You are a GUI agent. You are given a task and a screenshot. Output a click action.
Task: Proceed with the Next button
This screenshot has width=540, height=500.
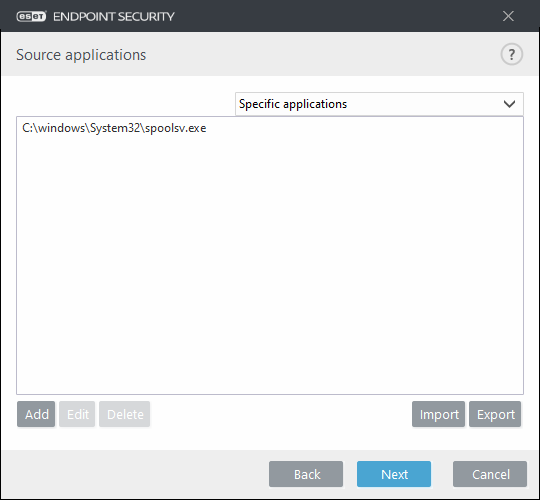394,474
